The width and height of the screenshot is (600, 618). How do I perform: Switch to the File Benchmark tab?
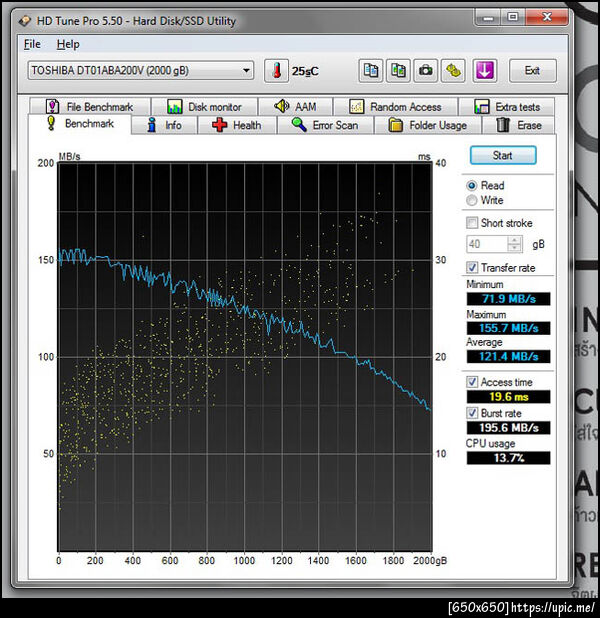pos(90,106)
